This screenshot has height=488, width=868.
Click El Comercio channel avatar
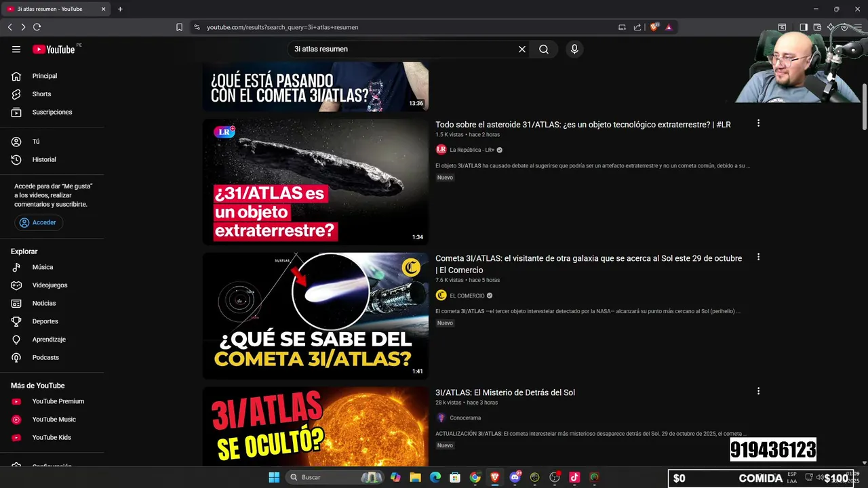tap(441, 296)
